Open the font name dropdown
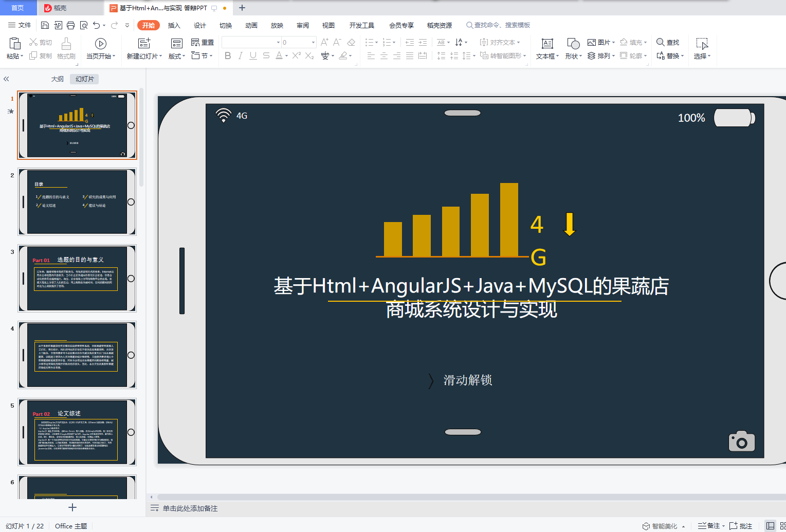Viewport: 786px width, 532px height. [x=279, y=42]
